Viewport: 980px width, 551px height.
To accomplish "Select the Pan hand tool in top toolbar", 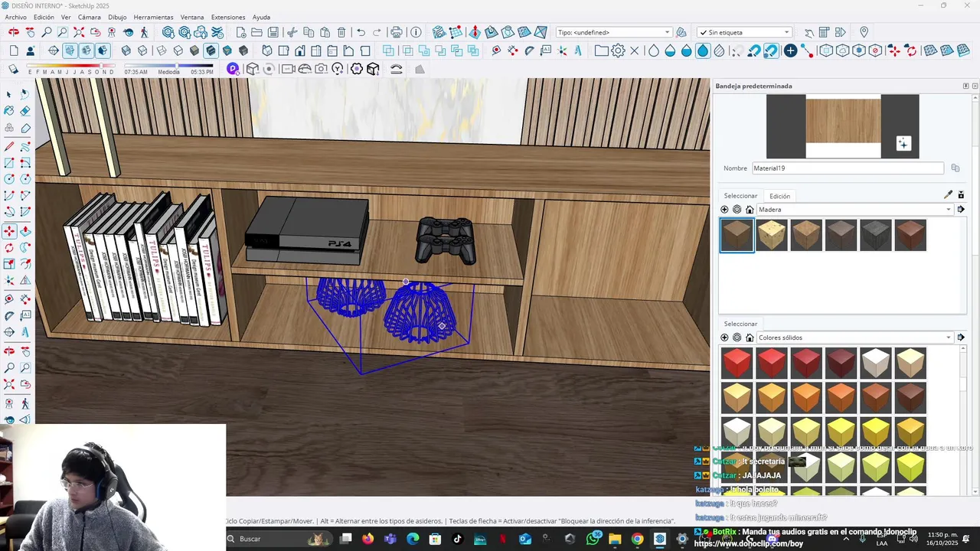I will (30, 32).
